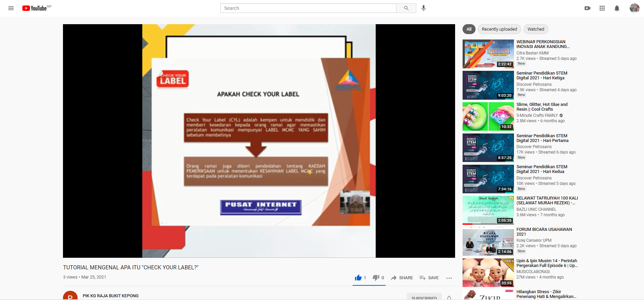
Task: Like the video with thumbs up
Action: click(x=358, y=278)
